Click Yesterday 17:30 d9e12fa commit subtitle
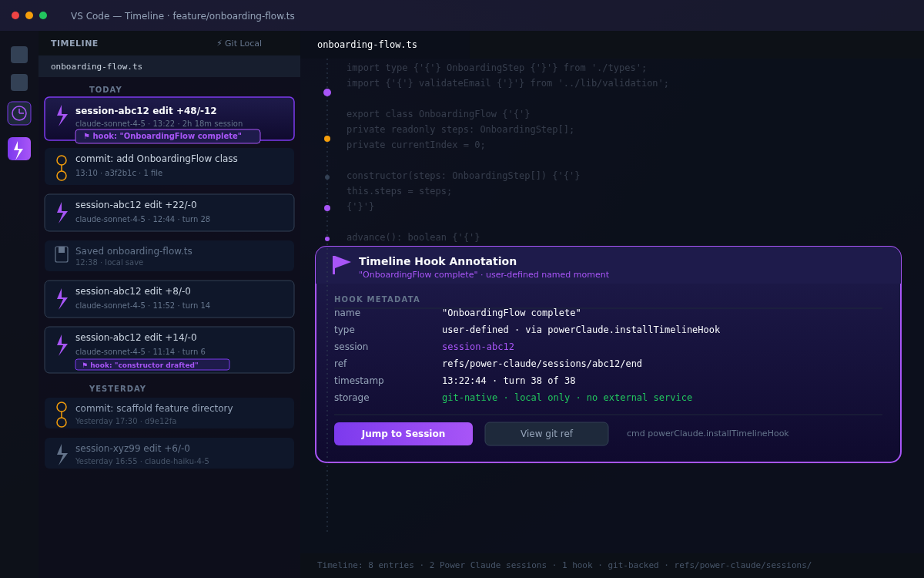 tap(126, 422)
